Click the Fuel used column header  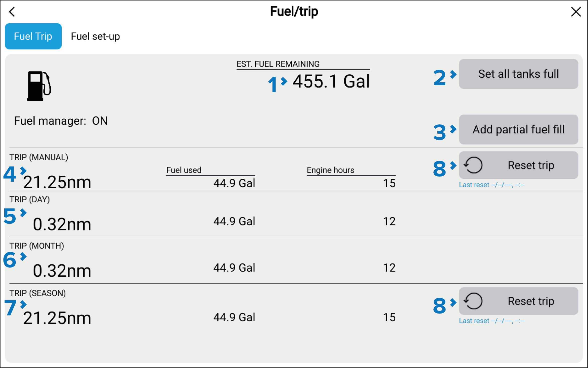point(184,170)
